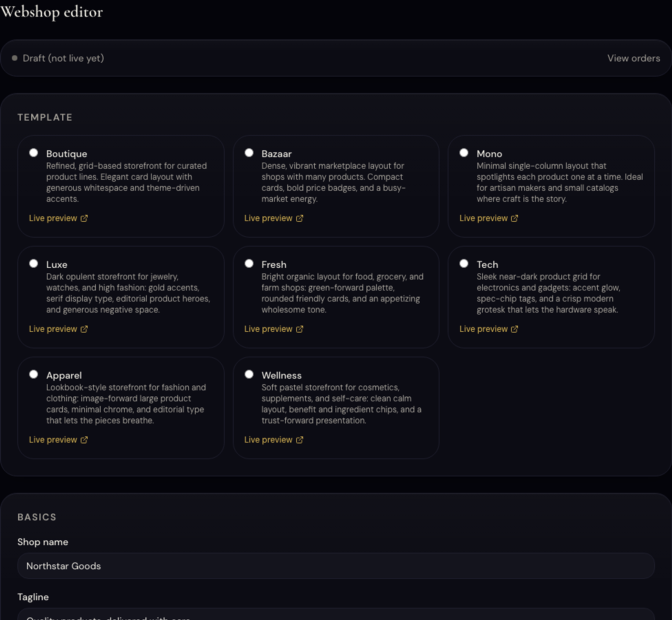The width and height of the screenshot is (672, 620).
Task: Click the Fresh template title
Action: pos(274,265)
